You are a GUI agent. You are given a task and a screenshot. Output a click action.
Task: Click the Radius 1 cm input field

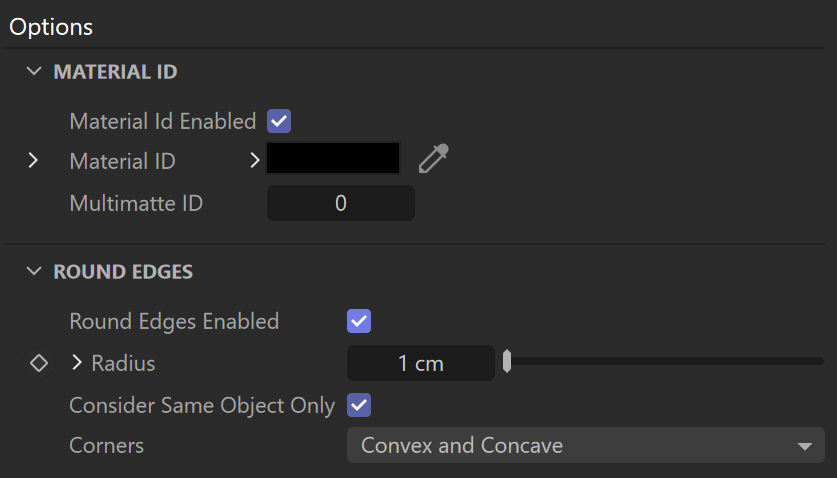click(421, 363)
